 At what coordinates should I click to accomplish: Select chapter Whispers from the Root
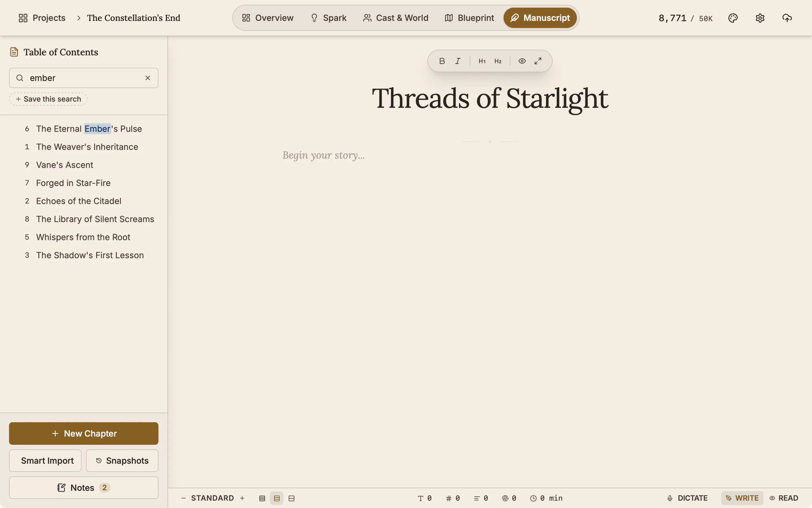[x=83, y=237]
